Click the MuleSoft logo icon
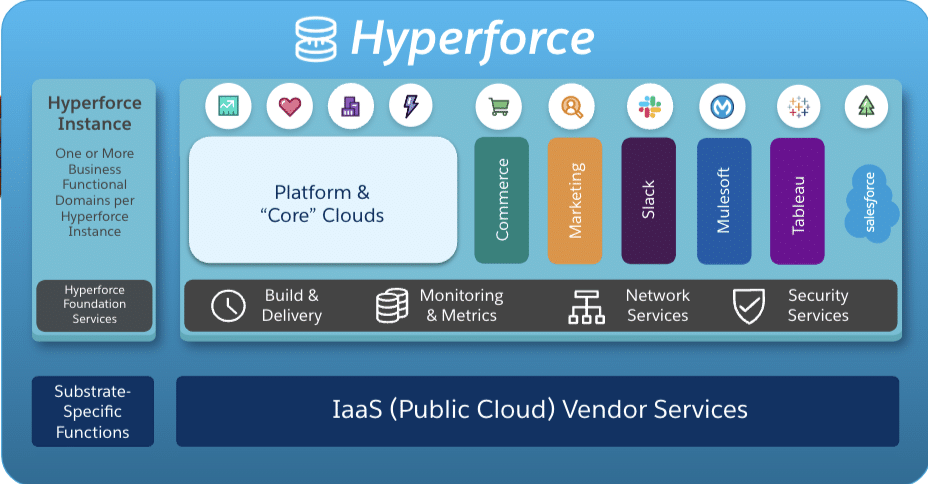The width and height of the screenshot is (928, 484). coord(721,106)
